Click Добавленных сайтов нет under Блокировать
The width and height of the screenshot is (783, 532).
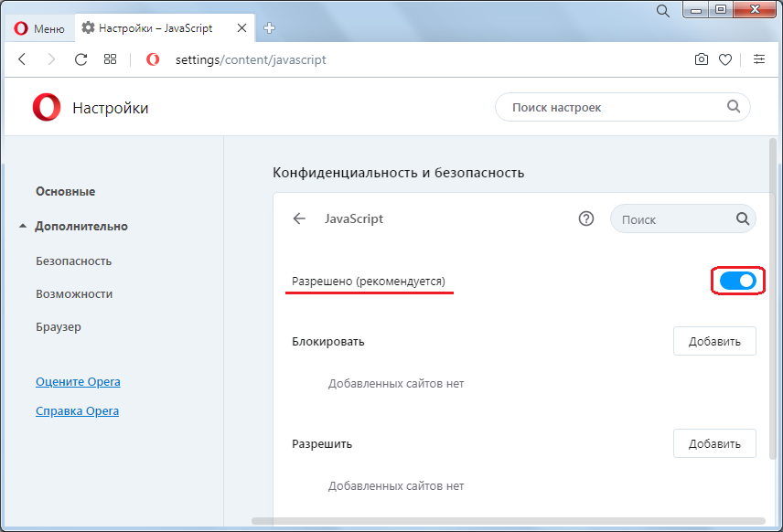(396, 384)
